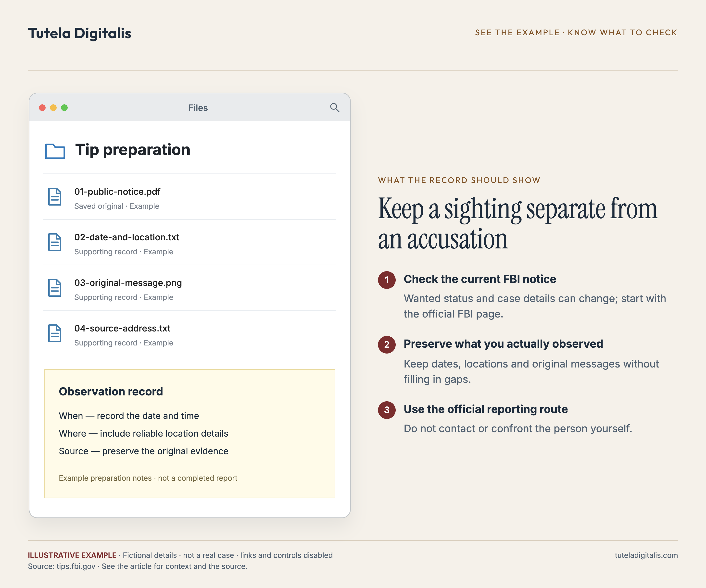Click 'Preserve what you actually observed' heading

pos(504,344)
